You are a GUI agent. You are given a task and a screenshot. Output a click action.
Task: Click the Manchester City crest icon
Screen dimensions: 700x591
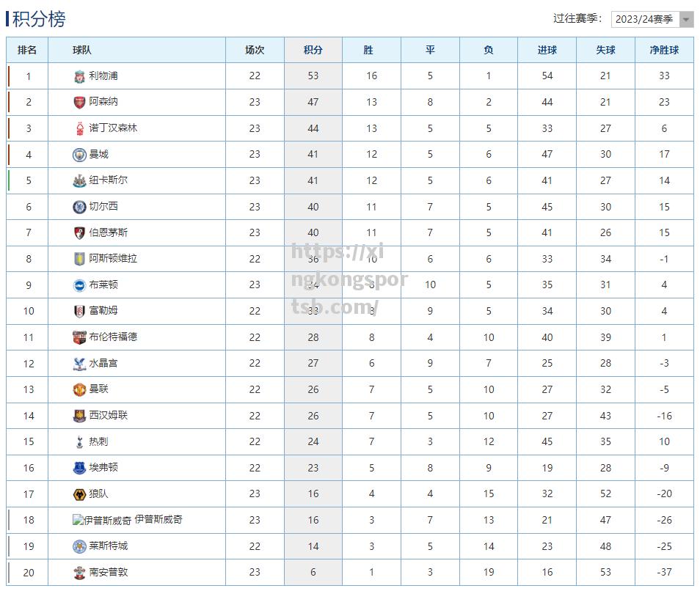point(79,155)
